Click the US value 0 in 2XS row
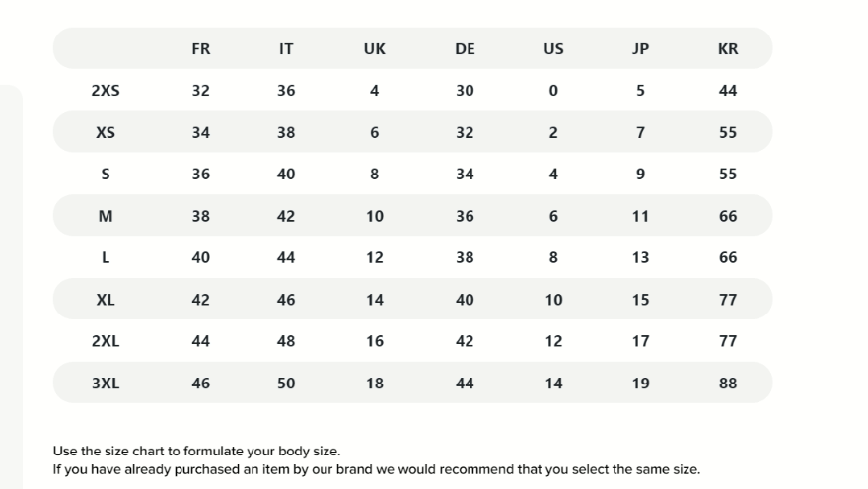Viewport: 868px width, 489px height. point(553,90)
